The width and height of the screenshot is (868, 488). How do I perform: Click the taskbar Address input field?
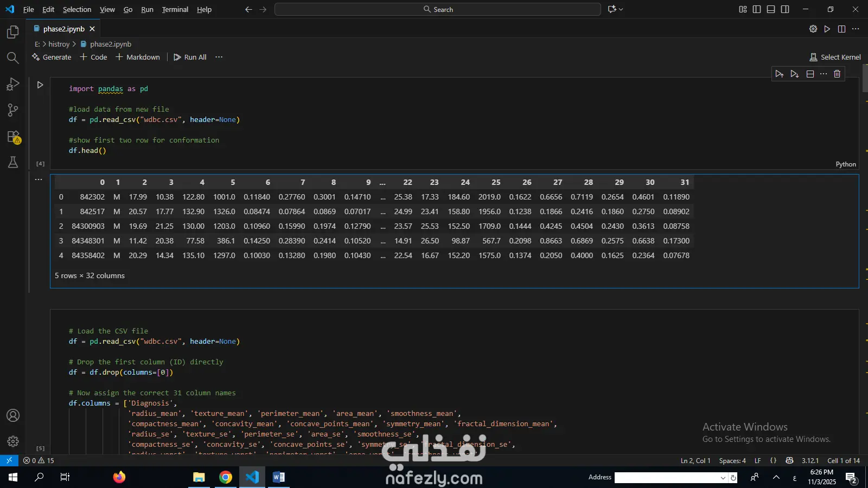coord(667,478)
